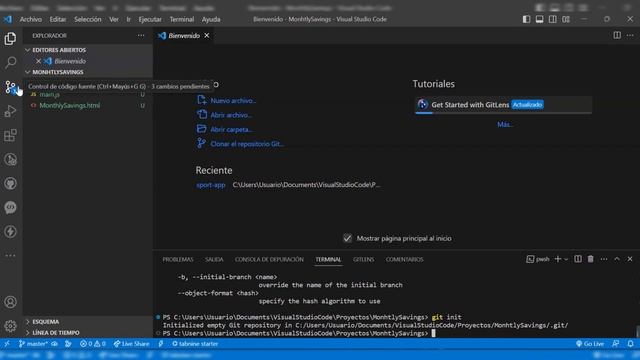Maximize the panel with chevron up

tap(617, 259)
